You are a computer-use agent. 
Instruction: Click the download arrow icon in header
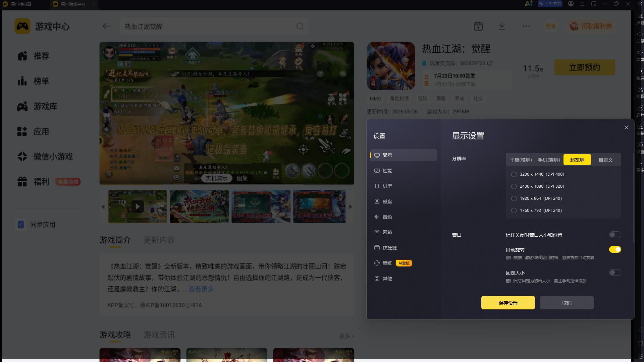tap(502, 26)
